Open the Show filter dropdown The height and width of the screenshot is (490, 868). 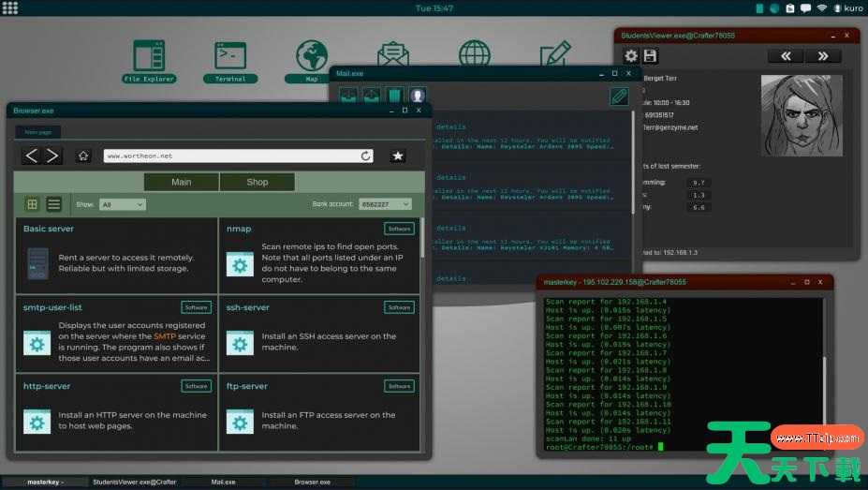[x=122, y=204]
